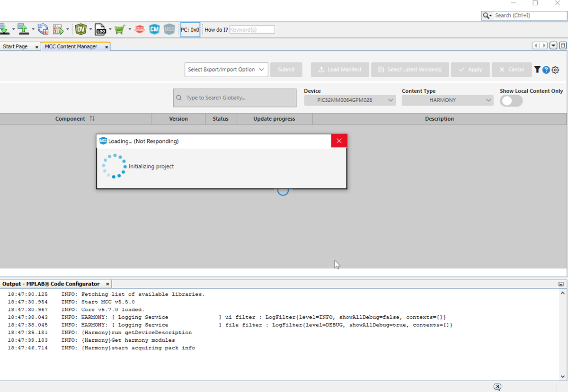Expand dropdown arrow beside the debugger launch icon
Viewport: 568px width, 392px height.
[68, 29]
